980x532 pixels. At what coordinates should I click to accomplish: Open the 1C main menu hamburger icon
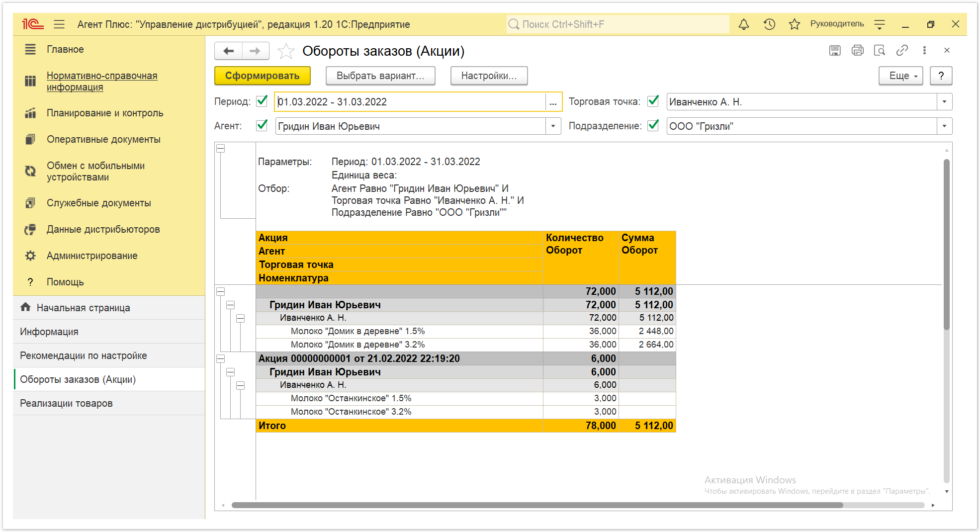tap(59, 24)
